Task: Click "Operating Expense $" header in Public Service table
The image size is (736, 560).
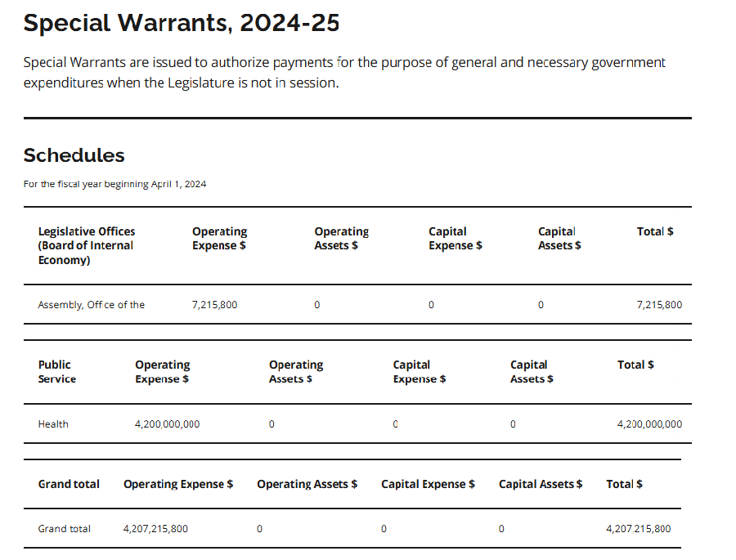Action: [162, 372]
